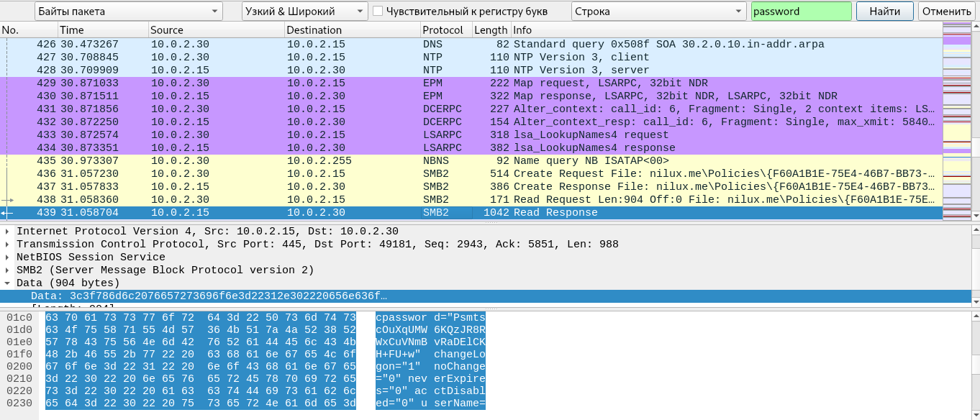The image size is (980, 420).
Task: Click the 'Найти' button
Action: 884,12
